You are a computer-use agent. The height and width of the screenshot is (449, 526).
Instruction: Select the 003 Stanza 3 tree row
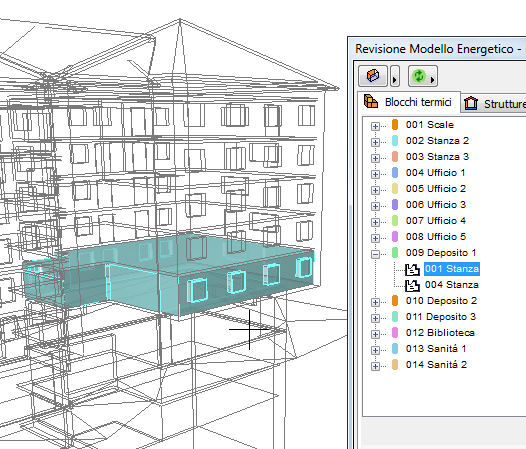click(x=437, y=156)
